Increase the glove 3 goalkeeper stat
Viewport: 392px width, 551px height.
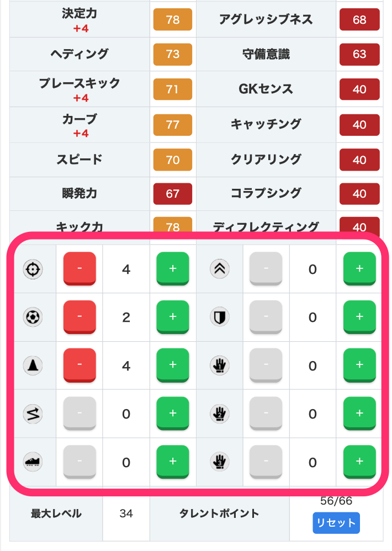coord(359,462)
